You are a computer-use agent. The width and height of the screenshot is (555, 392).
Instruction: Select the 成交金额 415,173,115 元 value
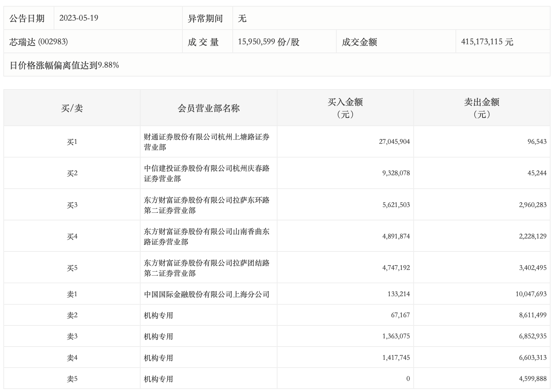(487, 42)
